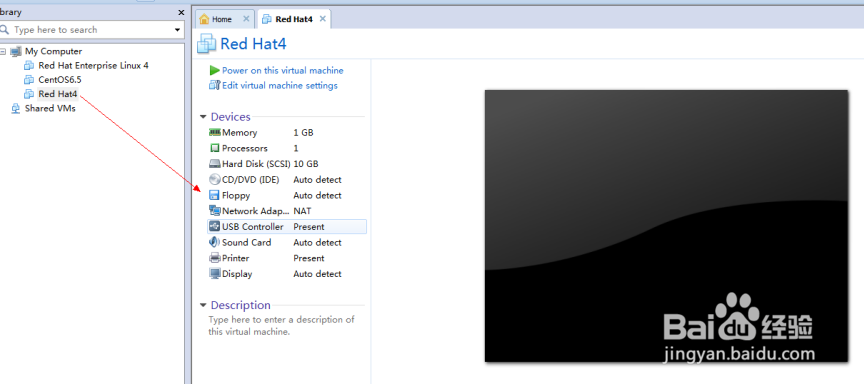Click the Hard Disk (SCSI) icon
Viewport: 864px width, 384px height.
coord(214,164)
